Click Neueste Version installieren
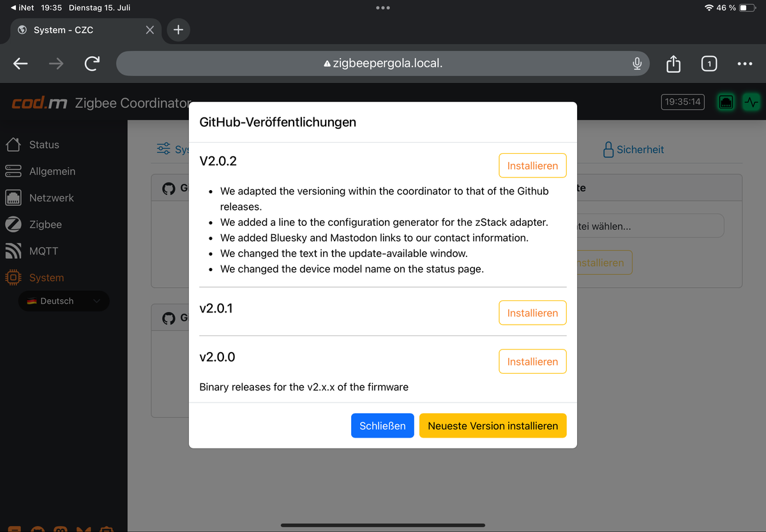Image resolution: width=766 pixels, height=532 pixels. 493,426
